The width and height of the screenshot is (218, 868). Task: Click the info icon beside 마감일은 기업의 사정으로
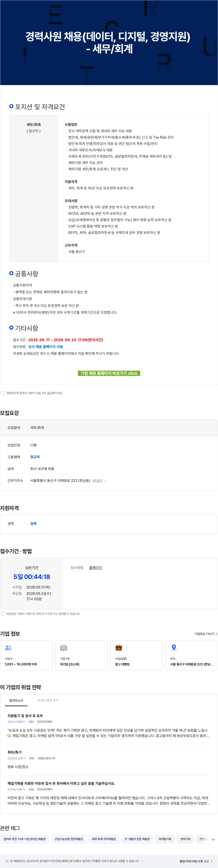[x=3, y=614]
